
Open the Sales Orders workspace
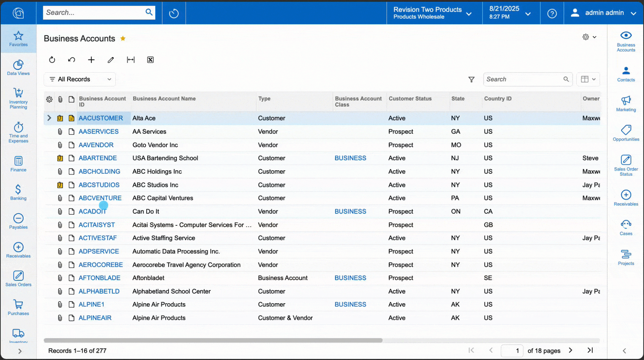click(18, 279)
